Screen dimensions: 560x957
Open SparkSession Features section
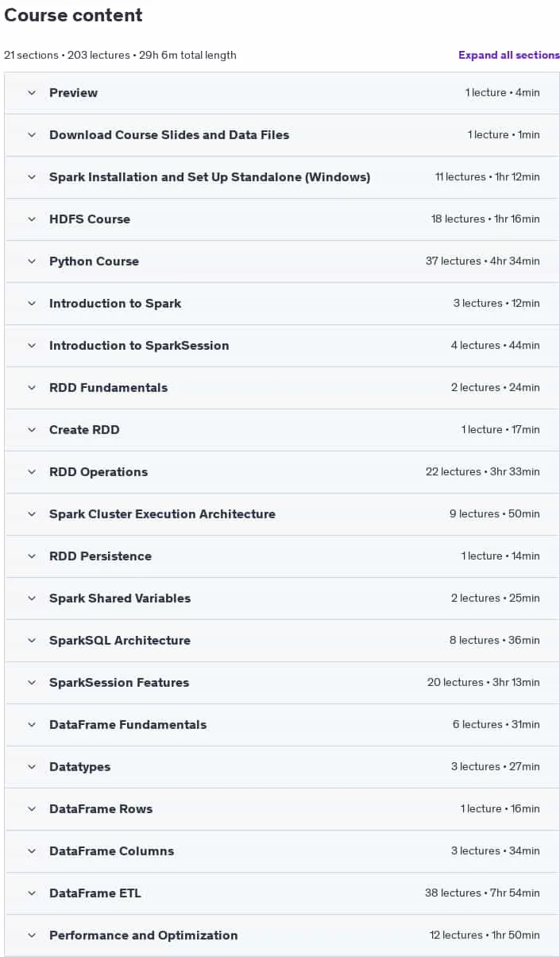click(282, 683)
